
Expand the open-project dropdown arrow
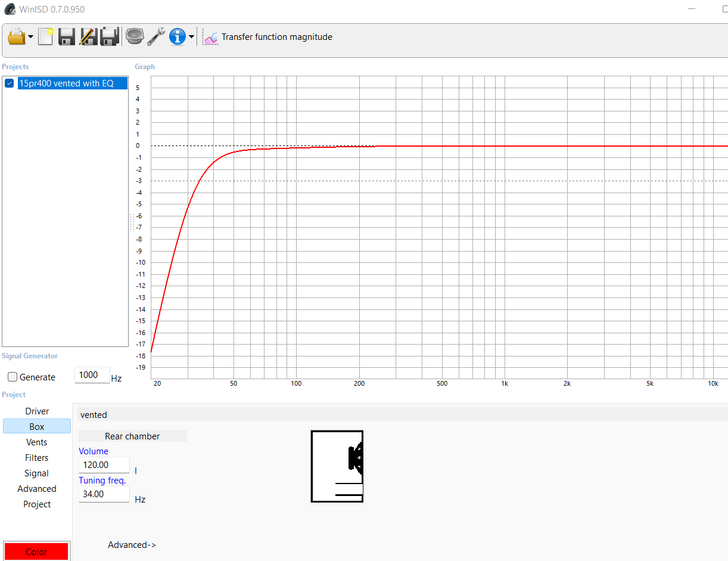pyautogui.click(x=30, y=37)
